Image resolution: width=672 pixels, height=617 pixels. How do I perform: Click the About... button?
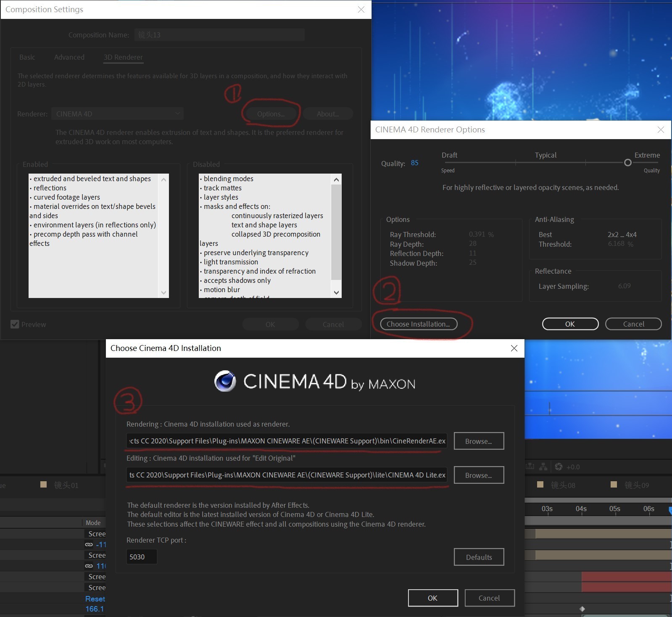(x=328, y=114)
